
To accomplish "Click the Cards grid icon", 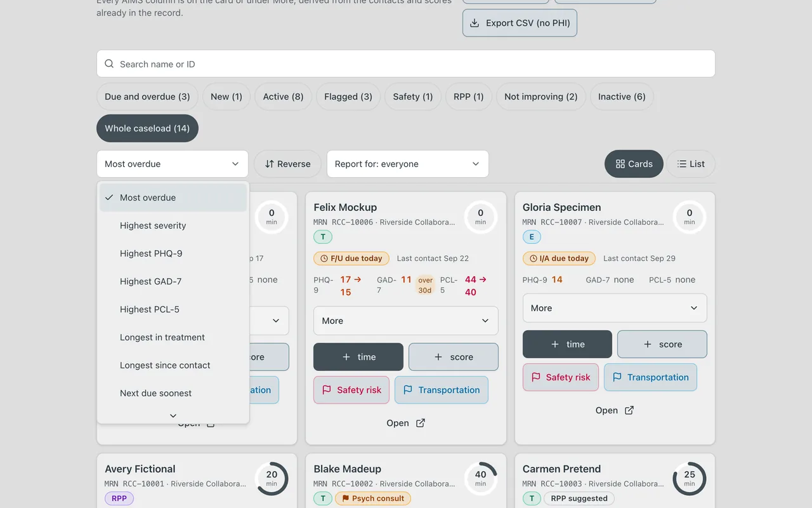I will [620, 164].
